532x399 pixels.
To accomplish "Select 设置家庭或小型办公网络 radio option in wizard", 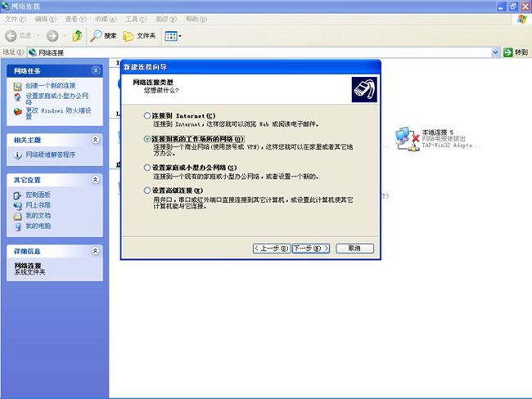I will [147, 167].
